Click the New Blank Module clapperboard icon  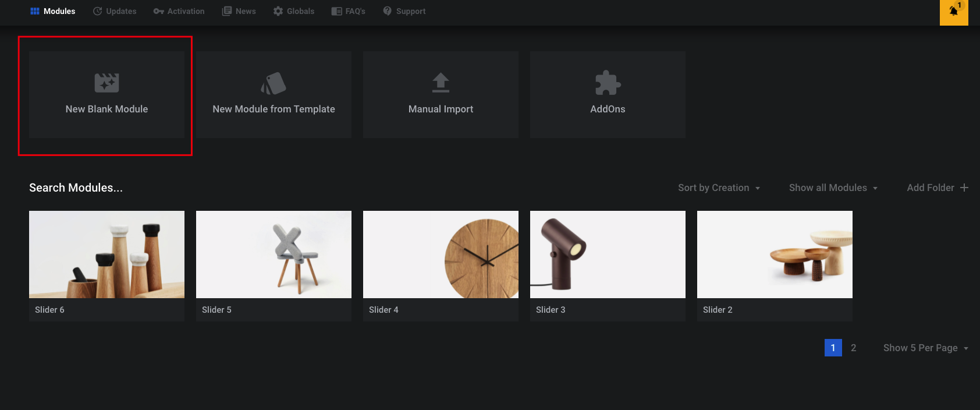click(106, 83)
